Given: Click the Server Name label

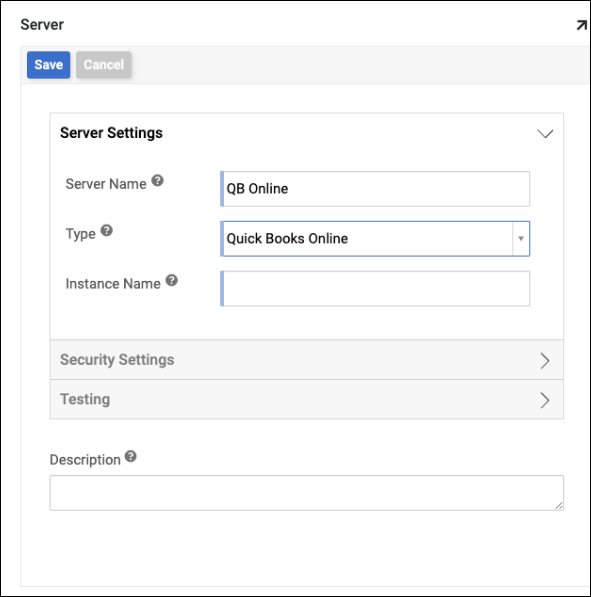Looking at the screenshot, I should (x=106, y=184).
